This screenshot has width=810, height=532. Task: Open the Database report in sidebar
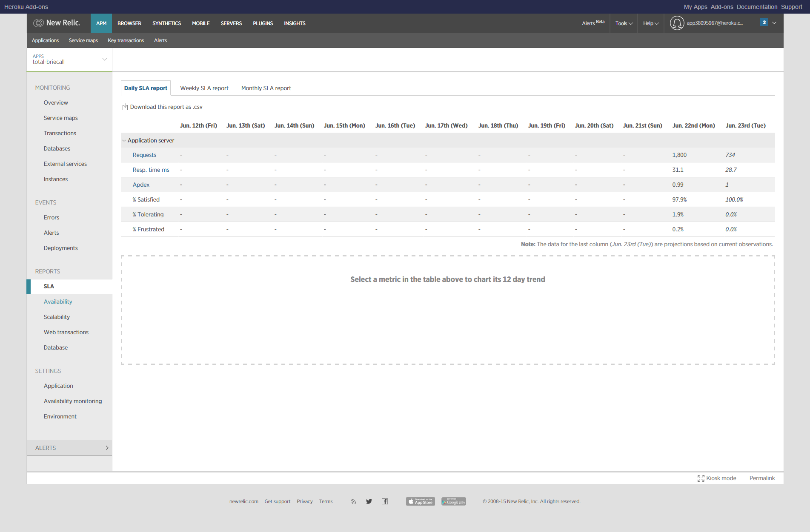pyautogui.click(x=56, y=348)
